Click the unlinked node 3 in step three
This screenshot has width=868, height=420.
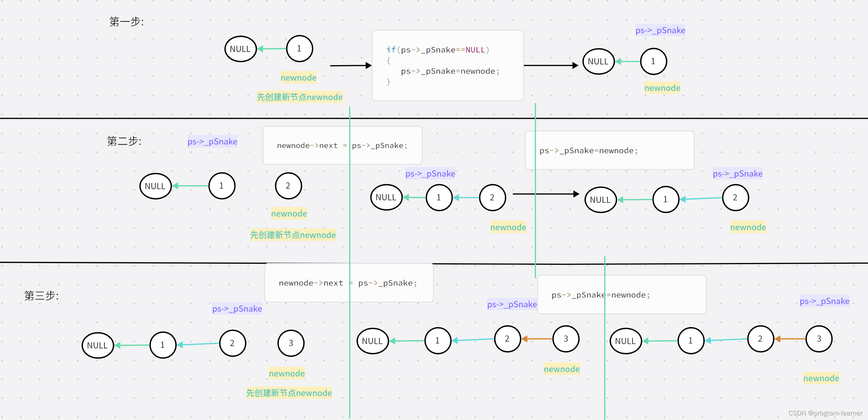tap(291, 343)
